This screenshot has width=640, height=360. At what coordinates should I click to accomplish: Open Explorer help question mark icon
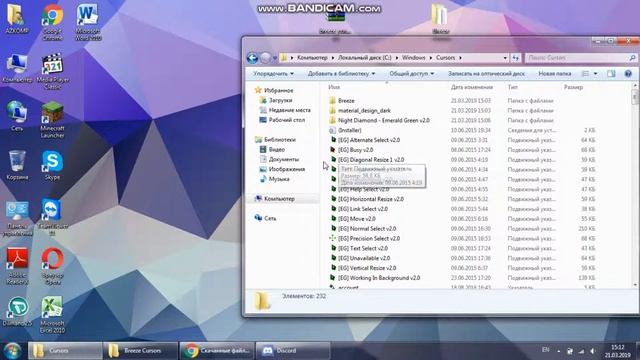pos(628,74)
